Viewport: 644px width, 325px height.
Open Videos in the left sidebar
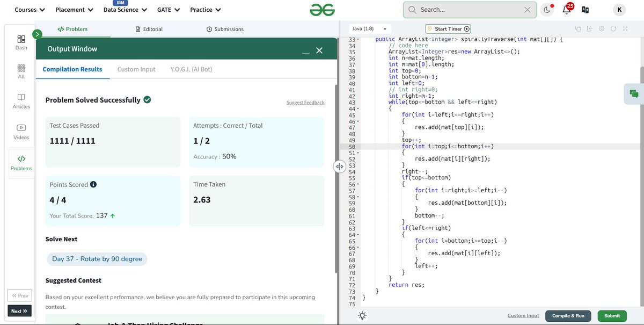pos(21,132)
